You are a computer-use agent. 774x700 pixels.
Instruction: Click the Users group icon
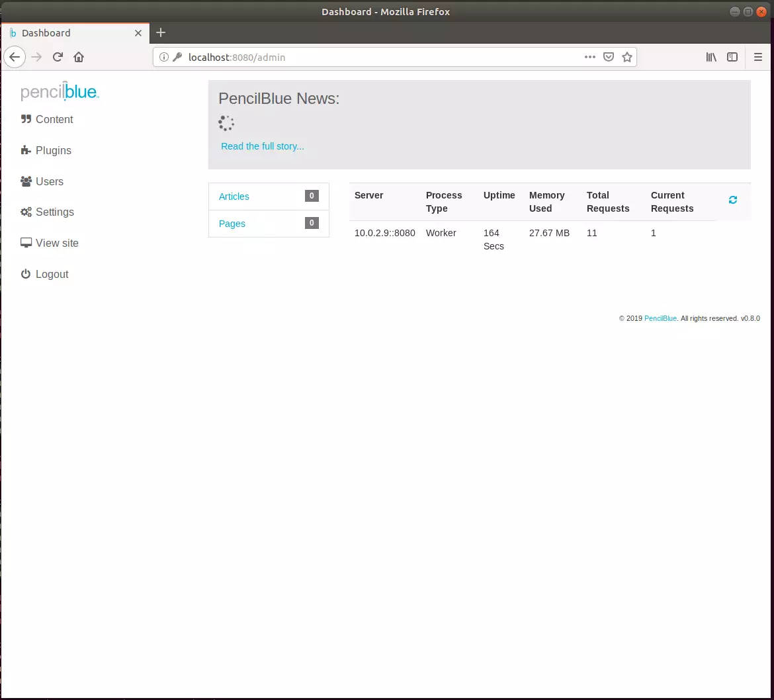click(26, 181)
